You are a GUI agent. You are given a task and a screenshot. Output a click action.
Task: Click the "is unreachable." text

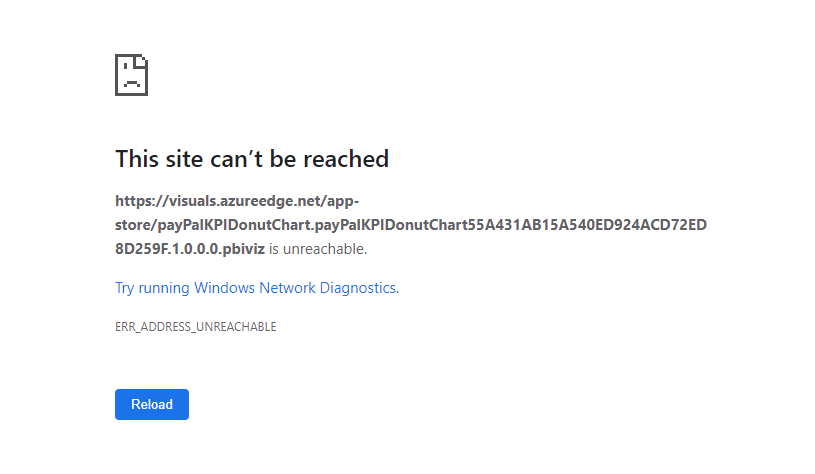tap(318, 249)
